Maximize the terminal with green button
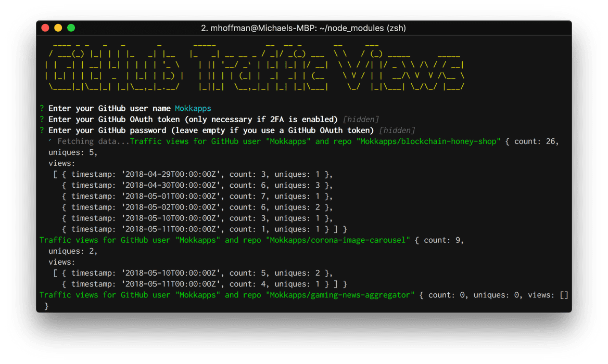The image size is (608, 364). tap(71, 28)
